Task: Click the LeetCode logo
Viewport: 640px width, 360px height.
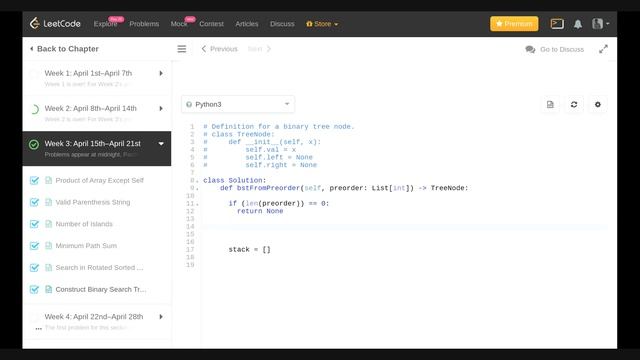Action: coord(55,24)
